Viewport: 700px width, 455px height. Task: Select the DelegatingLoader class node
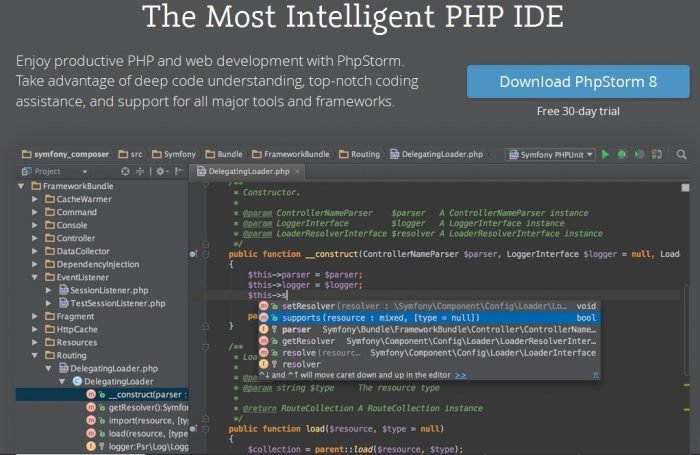[113, 381]
